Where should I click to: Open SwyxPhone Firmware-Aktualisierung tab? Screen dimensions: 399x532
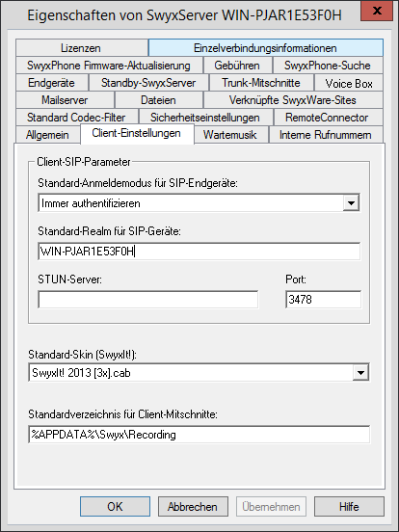[x=109, y=66]
